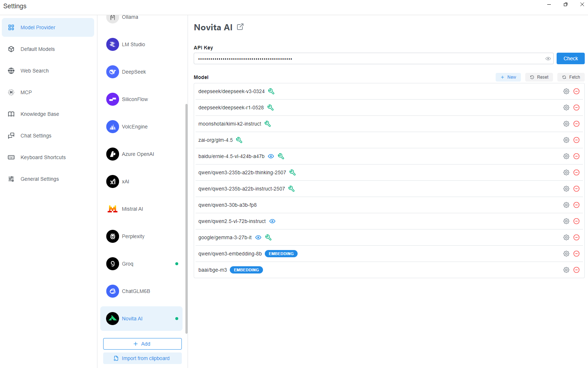Select Azure OpenAI provider

(x=141, y=154)
